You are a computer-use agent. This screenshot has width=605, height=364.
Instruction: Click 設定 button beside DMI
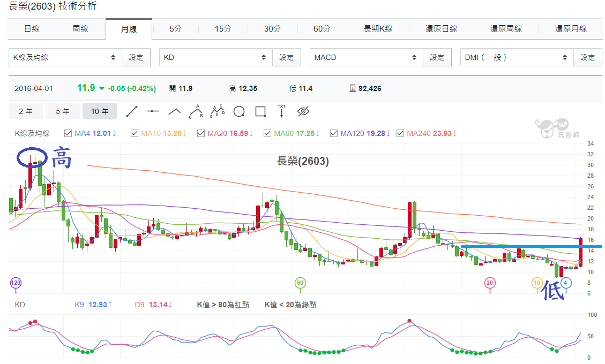[588, 57]
